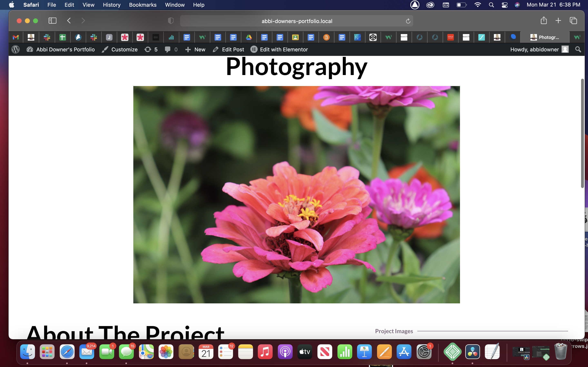Screen dimensions: 588x367
Task: Open the comments bubble showing 0
Action: [171, 50]
